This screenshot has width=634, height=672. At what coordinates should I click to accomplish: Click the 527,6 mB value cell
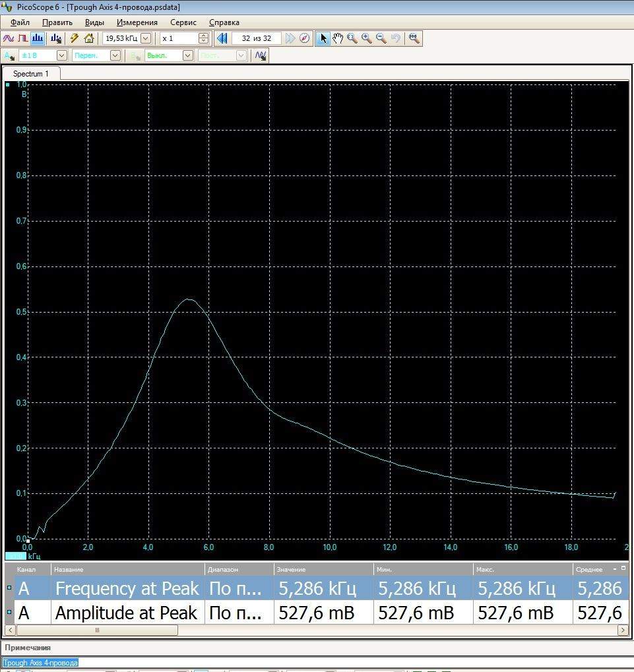[x=324, y=613]
